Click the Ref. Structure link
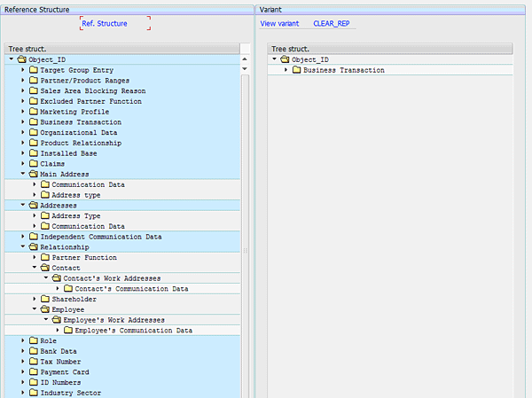 [x=105, y=24]
